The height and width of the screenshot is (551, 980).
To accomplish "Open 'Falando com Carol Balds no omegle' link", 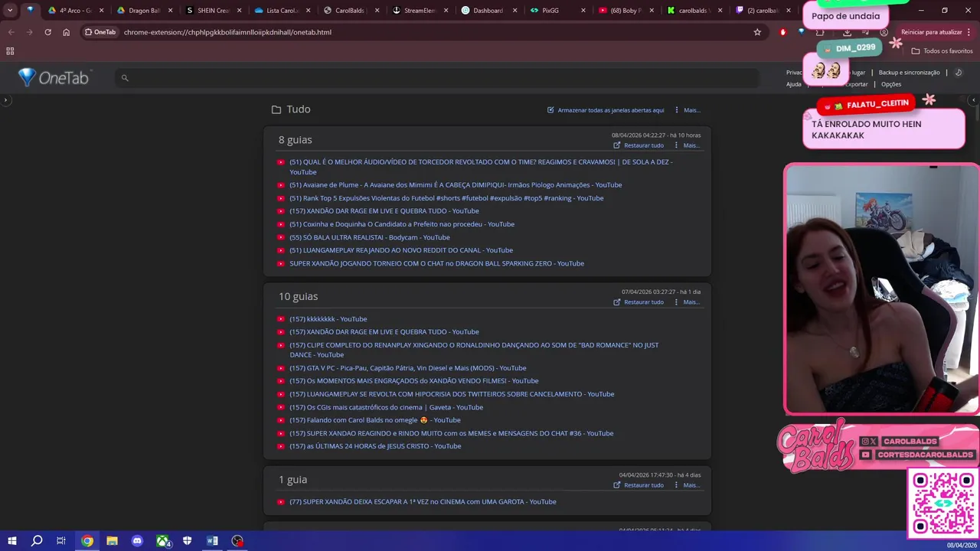I will click(375, 420).
